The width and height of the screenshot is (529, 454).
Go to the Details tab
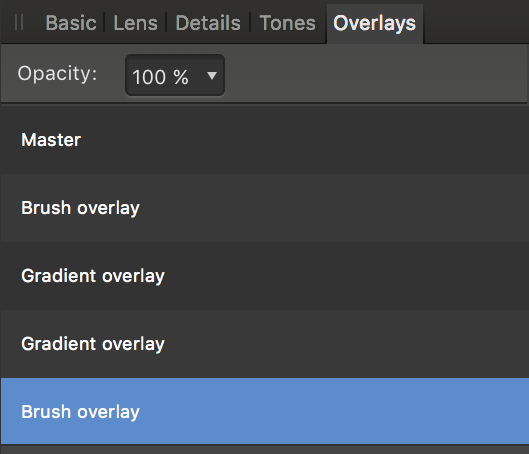(x=208, y=23)
